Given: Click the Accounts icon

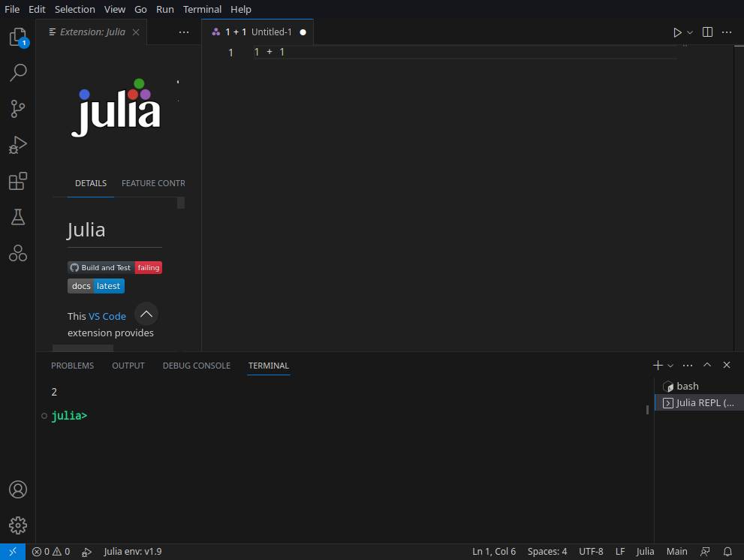Looking at the screenshot, I should point(18,489).
